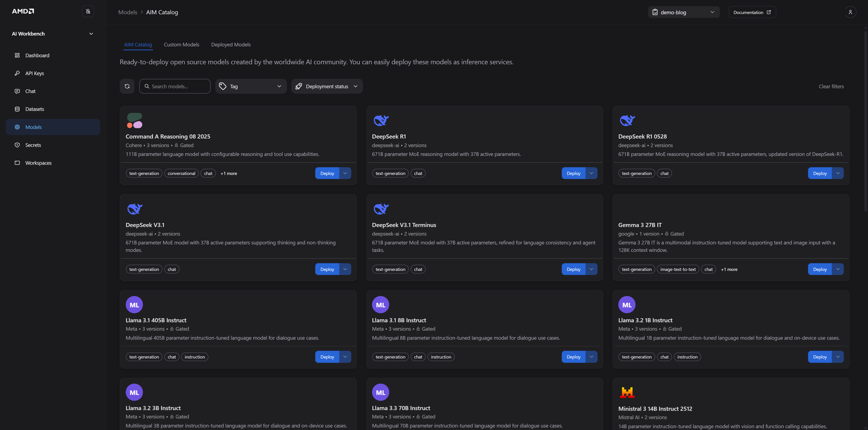Image resolution: width=868 pixels, height=430 pixels.
Task: Deploy the DeepSeek V3.1 model
Action: pyautogui.click(x=327, y=269)
